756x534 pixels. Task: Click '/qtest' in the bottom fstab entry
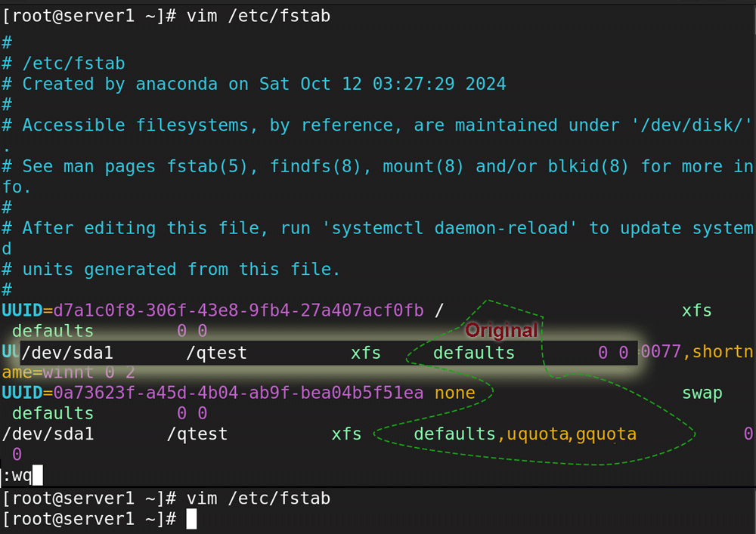(197, 434)
